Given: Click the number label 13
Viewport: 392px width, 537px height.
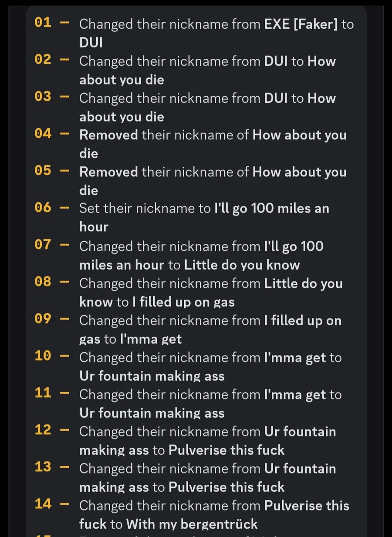Looking at the screenshot, I should (43, 467).
